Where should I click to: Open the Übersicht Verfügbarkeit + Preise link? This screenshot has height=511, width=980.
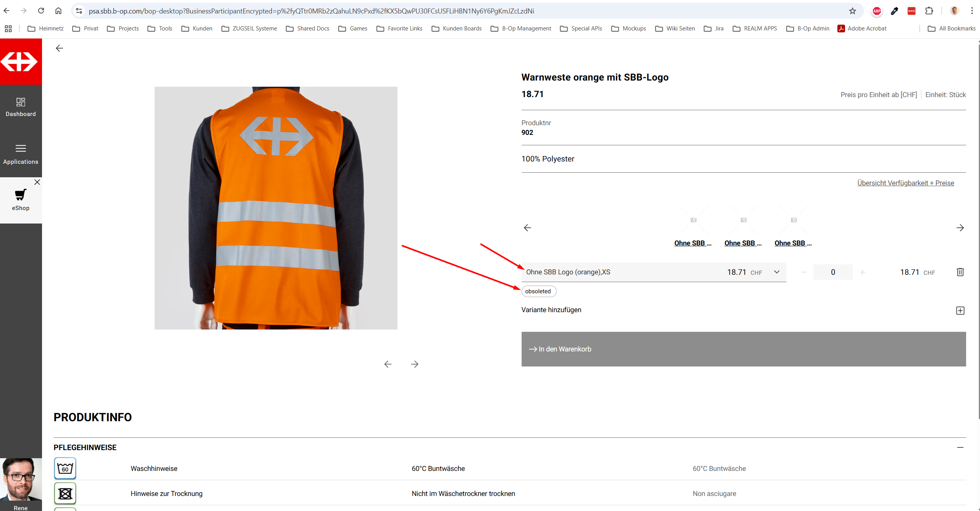pos(905,183)
